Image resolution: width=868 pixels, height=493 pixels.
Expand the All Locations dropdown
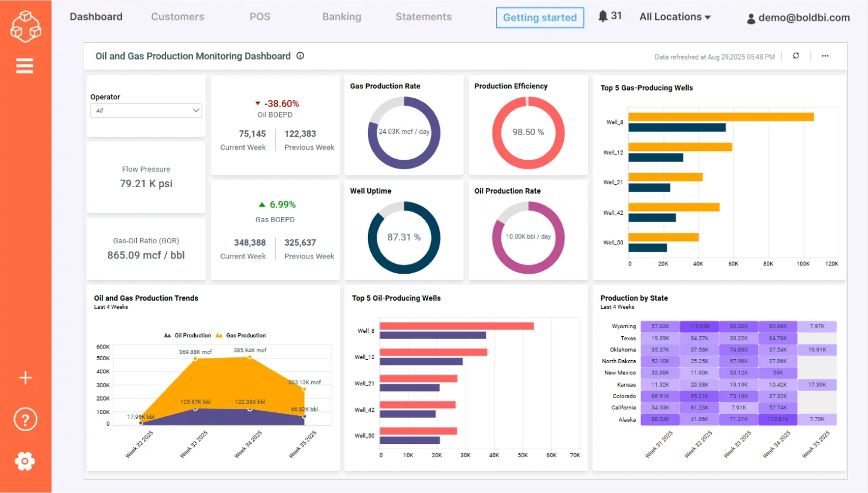point(674,17)
